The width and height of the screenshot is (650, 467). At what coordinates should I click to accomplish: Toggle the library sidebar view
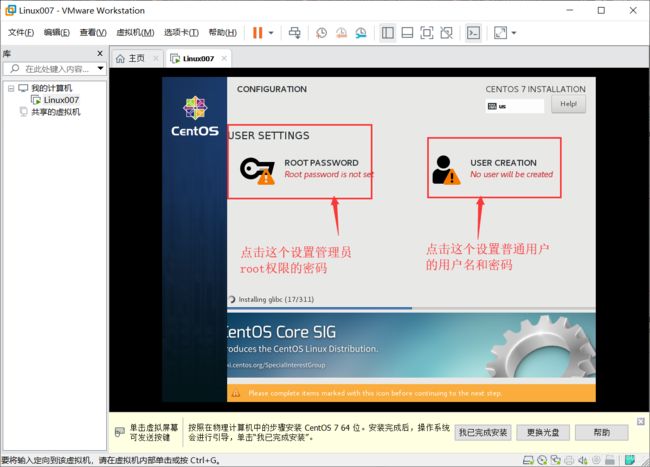click(388, 33)
